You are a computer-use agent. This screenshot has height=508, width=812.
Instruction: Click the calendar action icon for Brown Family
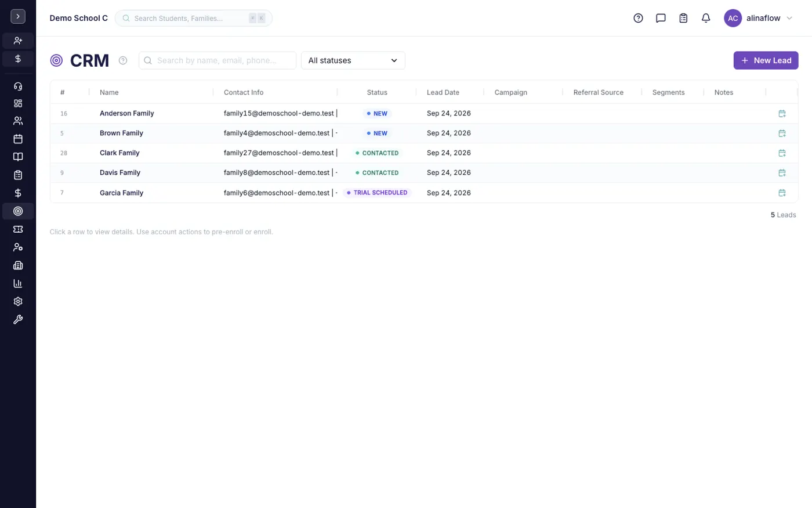782,134
